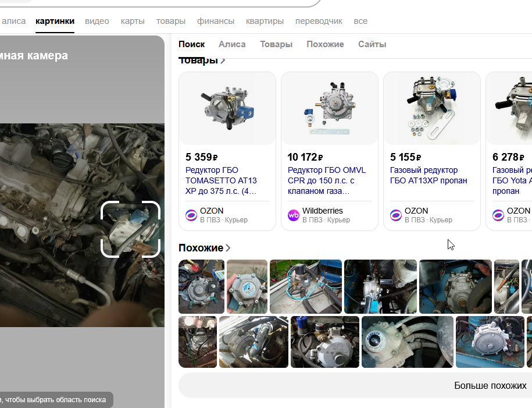Open the квартиры search category
The width and height of the screenshot is (532, 408).
(265, 21)
